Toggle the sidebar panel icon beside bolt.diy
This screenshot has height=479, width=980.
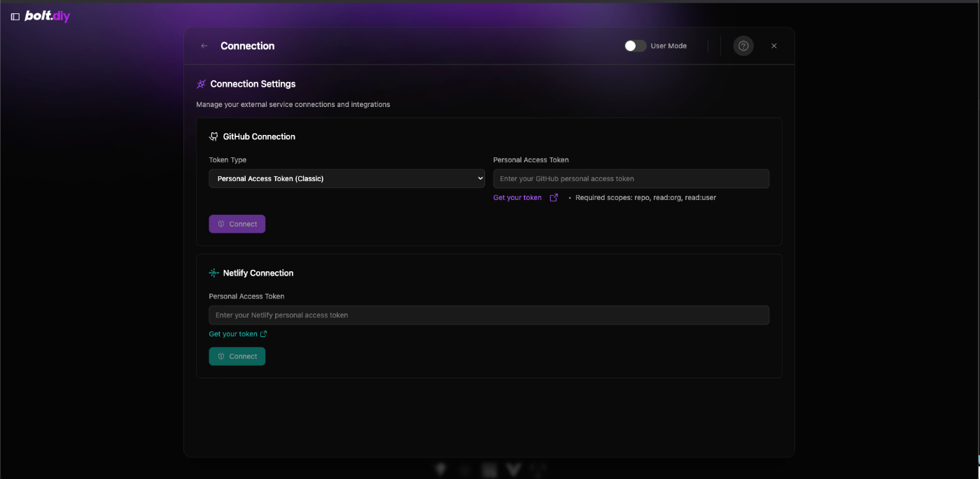click(x=15, y=17)
